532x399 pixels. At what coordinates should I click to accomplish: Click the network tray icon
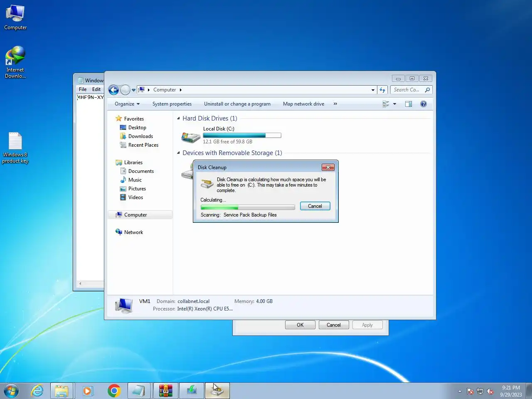coord(480,391)
